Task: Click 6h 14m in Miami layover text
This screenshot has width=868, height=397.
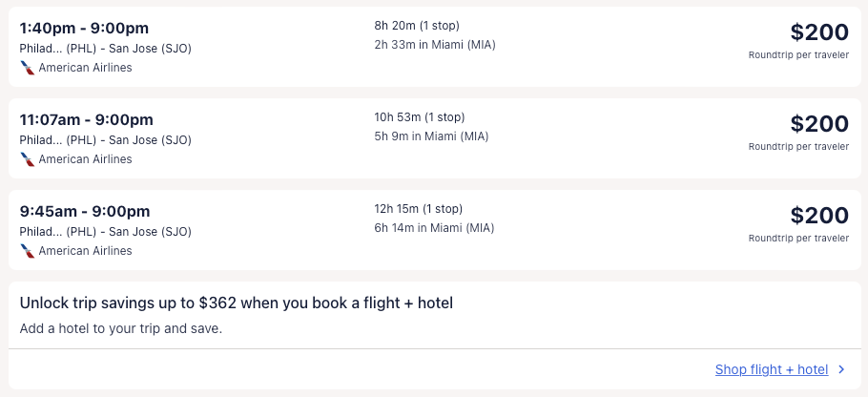Action: tap(434, 228)
